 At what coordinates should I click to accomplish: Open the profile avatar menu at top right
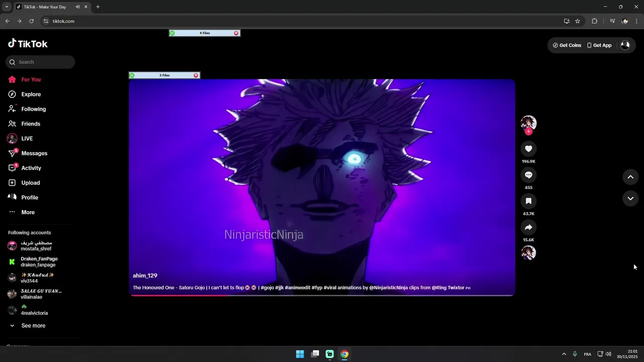tap(625, 45)
